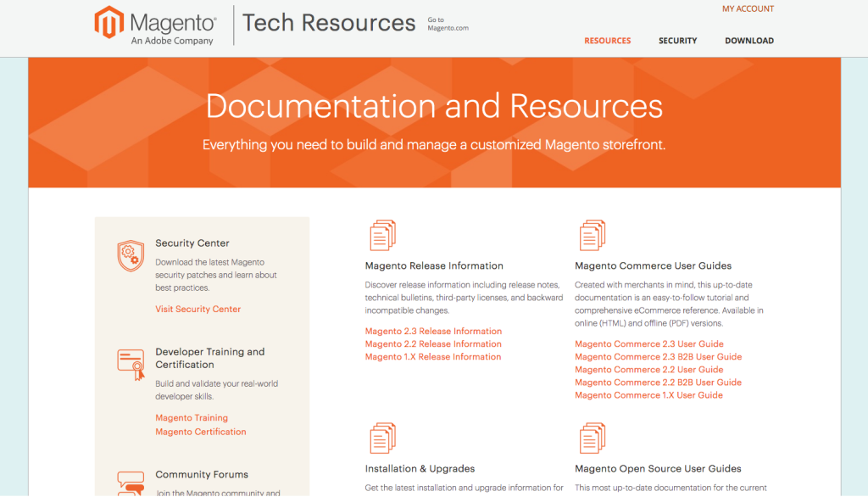Click the Magento Release Information heading
The width and height of the screenshot is (868, 497).
(x=434, y=266)
